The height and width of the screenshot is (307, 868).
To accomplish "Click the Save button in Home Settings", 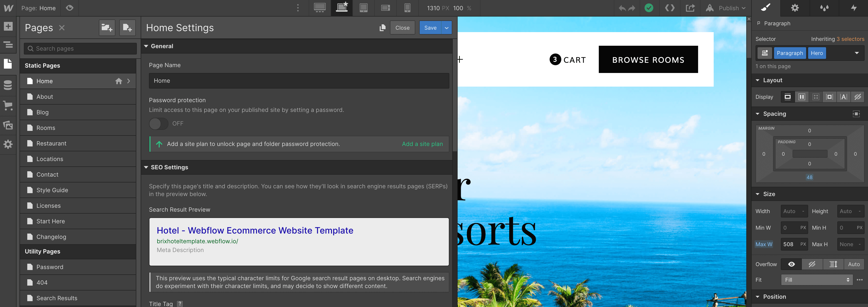I will (430, 27).
